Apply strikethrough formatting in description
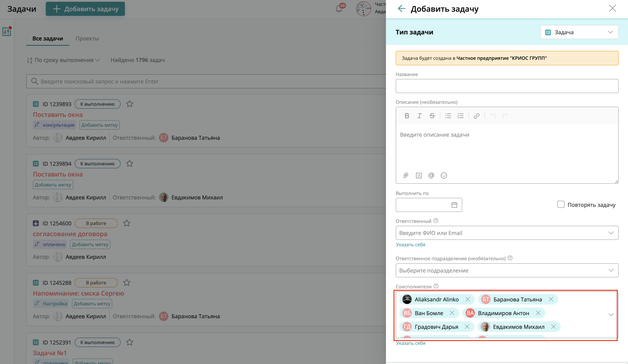628x364 pixels. (x=432, y=116)
